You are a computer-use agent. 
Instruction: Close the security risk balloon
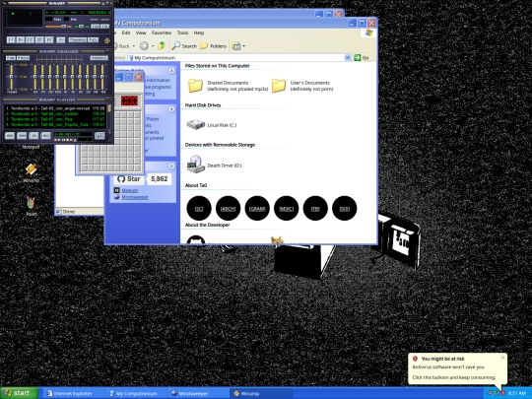[x=502, y=358]
